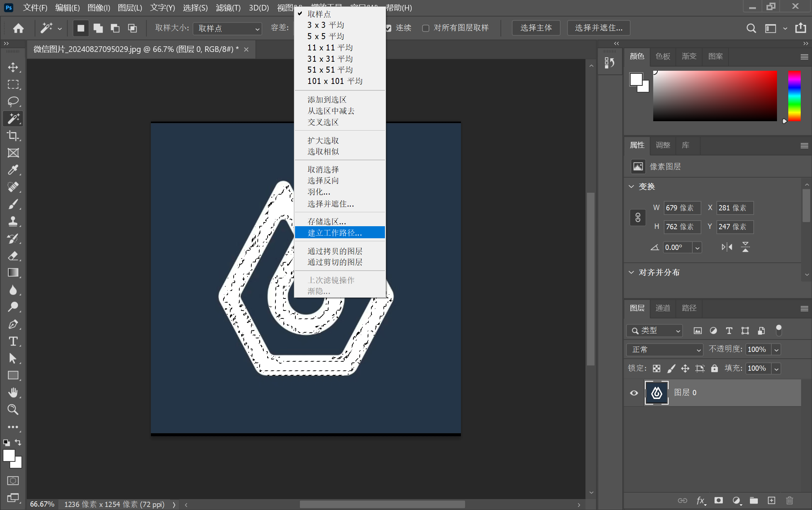
Task: Click the rainbow hue slider strip
Action: coord(794,96)
